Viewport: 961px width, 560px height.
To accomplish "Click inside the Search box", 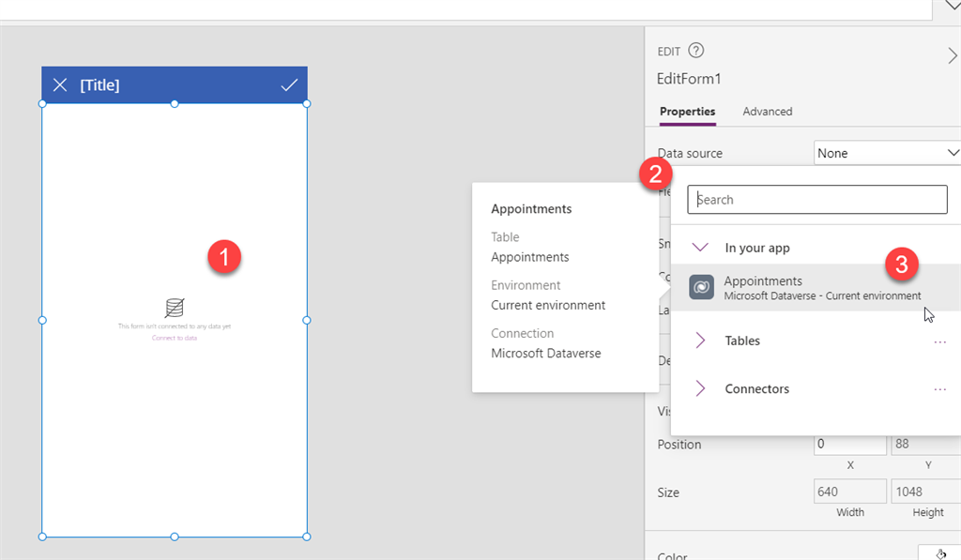I will coord(816,199).
